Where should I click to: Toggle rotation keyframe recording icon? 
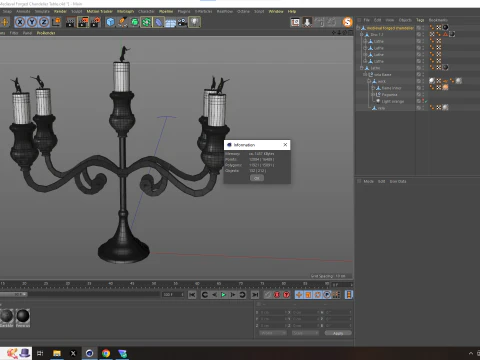click(318, 295)
